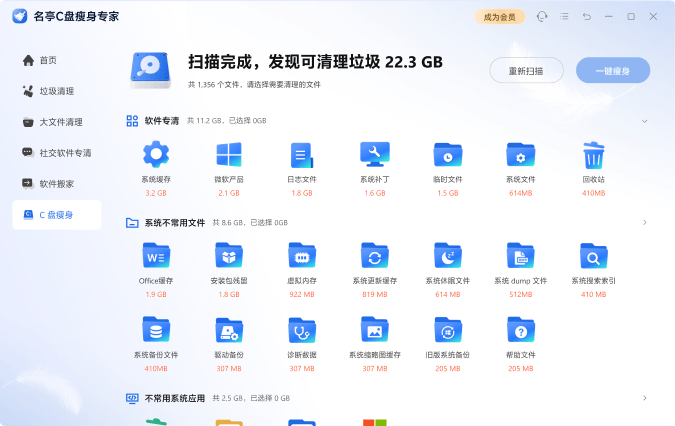Choose the 日志文件 document icon
Viewport: 675px width, 426px height.
(x=302, y=155)
